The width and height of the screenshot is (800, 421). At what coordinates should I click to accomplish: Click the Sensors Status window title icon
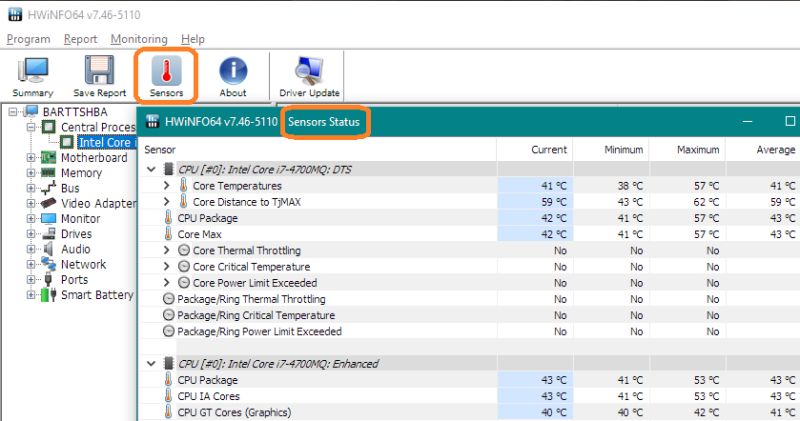(152, 121)
